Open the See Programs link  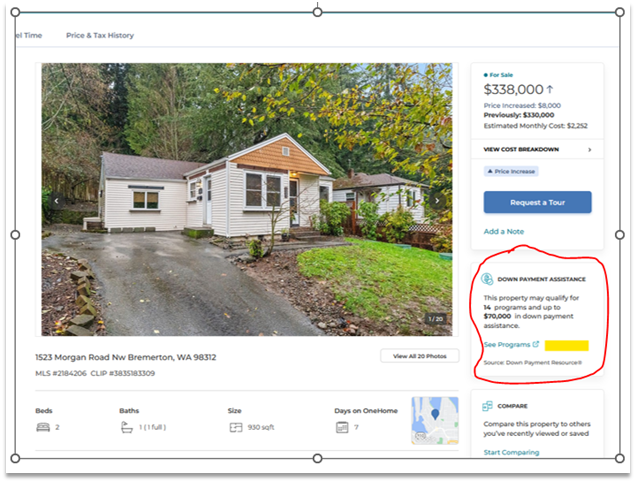[507, 344]
